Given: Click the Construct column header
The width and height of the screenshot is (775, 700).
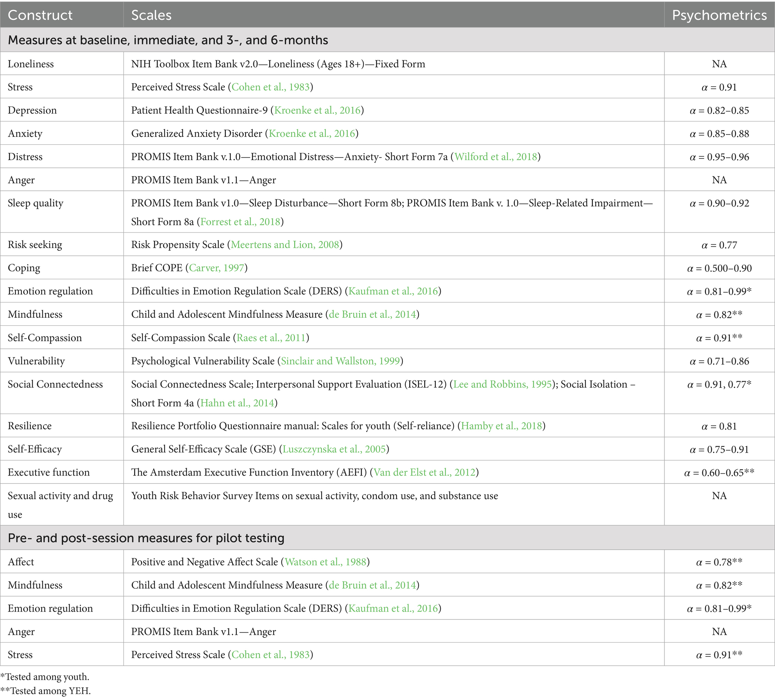Looking at the screenshot, I should click(40, 15).
